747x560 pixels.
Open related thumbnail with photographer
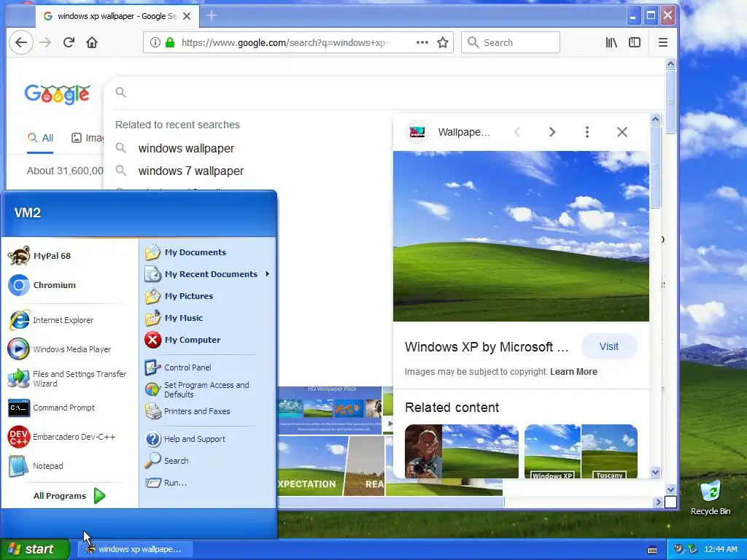click(x=462, y=451)
